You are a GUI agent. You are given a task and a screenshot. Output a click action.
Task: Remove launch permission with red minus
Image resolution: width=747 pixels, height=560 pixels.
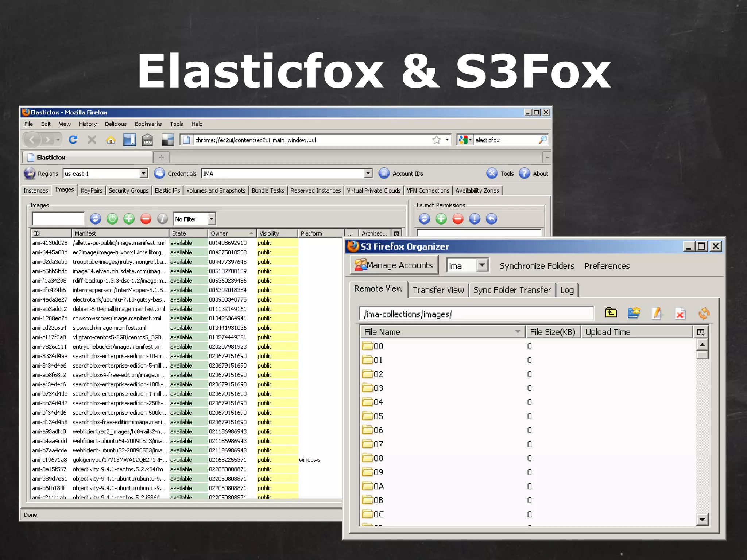tap(458, 219)
